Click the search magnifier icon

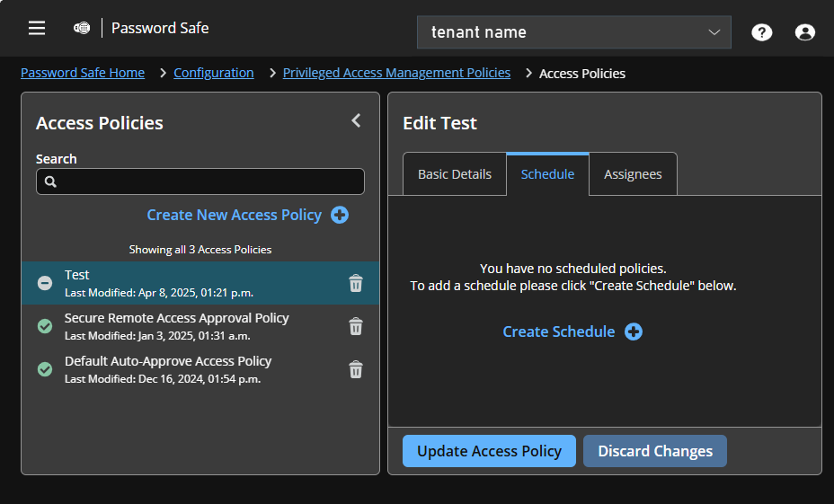click(50, 181)
